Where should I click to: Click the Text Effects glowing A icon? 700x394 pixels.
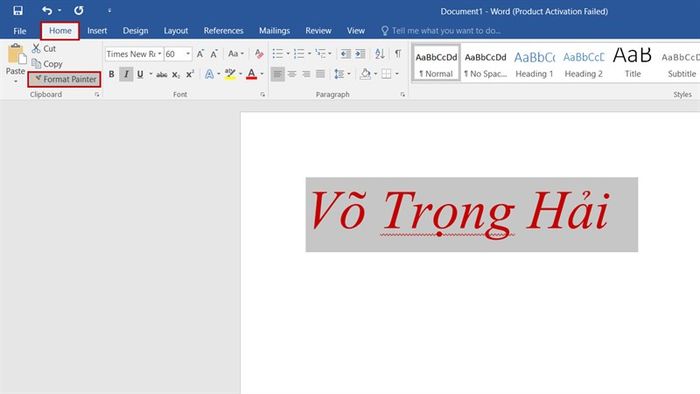tap(209, 74)
